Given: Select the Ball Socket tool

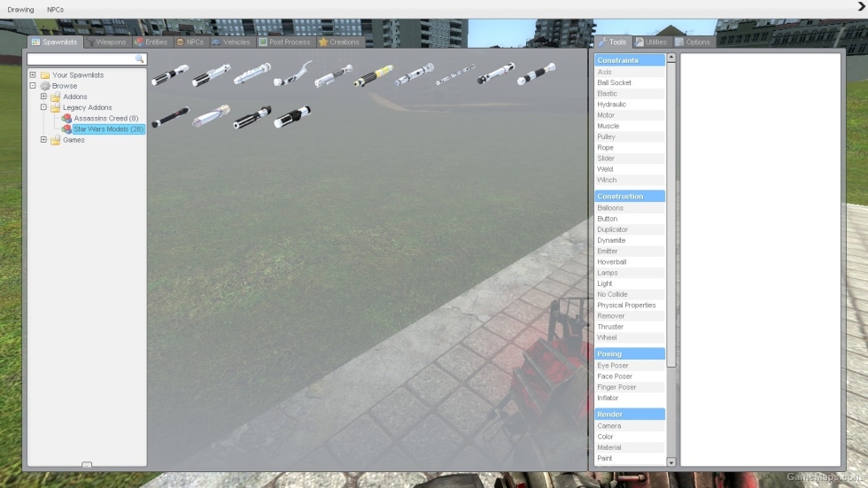Looking at the screenshot, I should coord(630,82).
